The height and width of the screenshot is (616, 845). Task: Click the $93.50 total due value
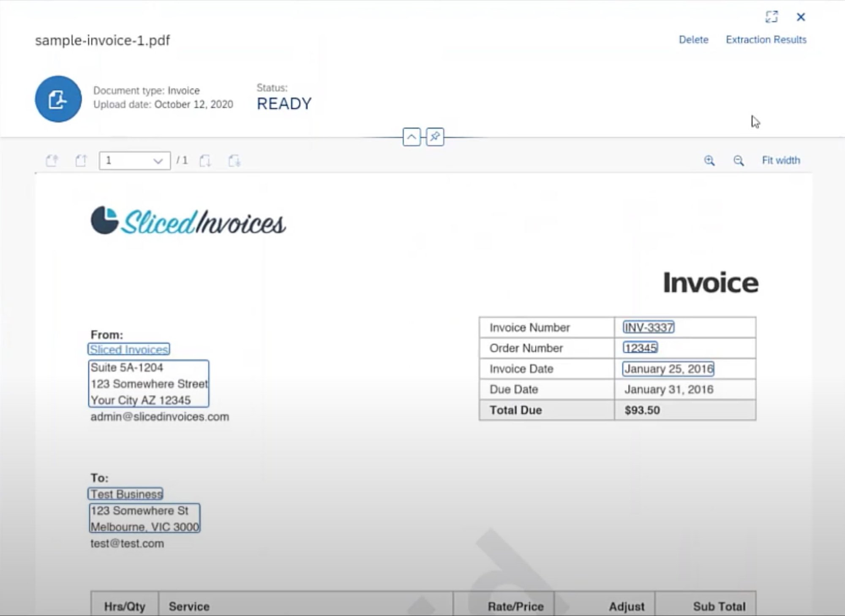point(642,410)
